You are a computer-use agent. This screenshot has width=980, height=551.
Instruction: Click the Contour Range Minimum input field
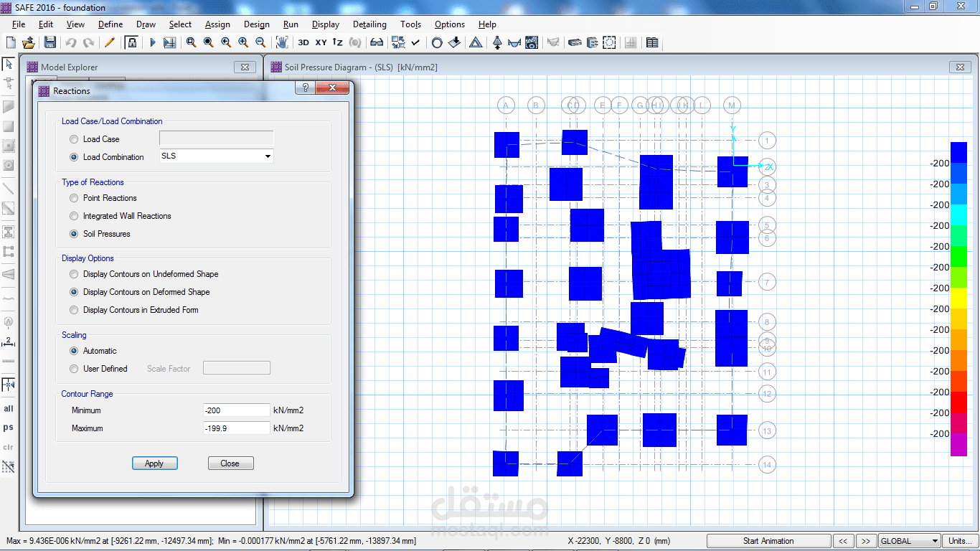237,410
